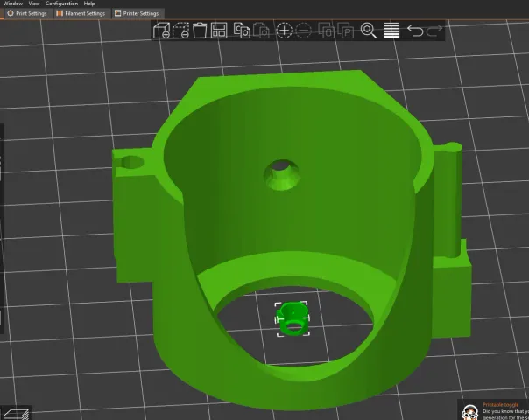Add an instance with plus icon
This screenshot has height=420, width=529.
coord(284,31)
